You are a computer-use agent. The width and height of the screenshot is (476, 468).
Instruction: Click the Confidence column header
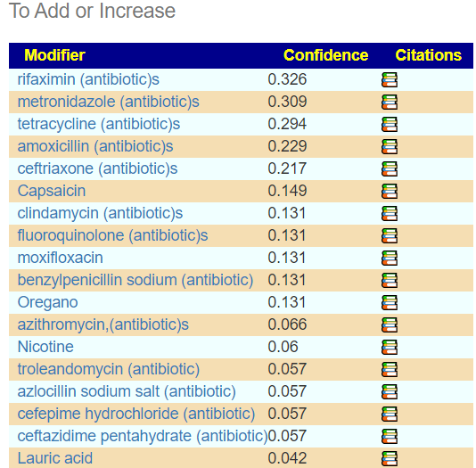tap(325, 55)
